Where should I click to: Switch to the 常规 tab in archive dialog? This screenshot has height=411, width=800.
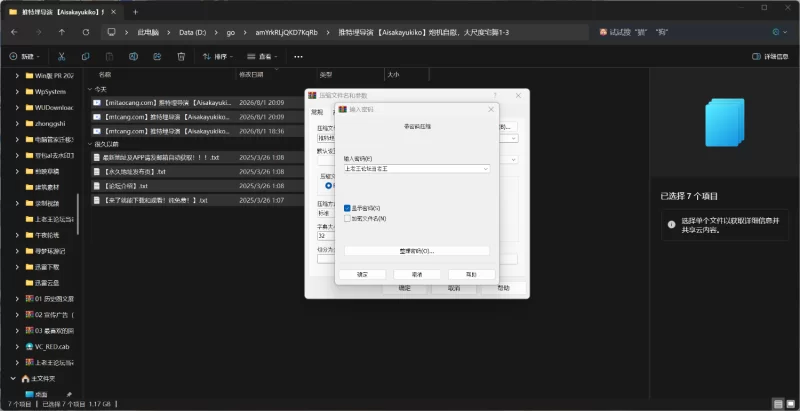[317, 112]
